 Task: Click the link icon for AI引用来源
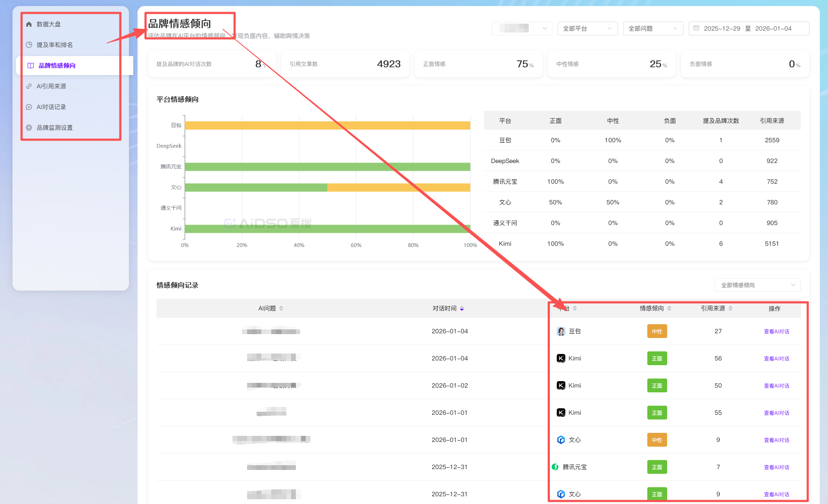[29, 86]
